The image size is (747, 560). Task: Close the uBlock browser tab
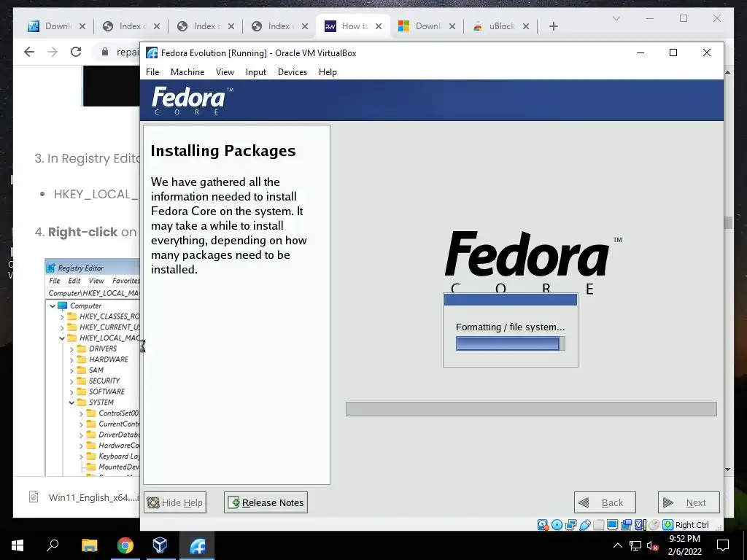coord(526,26)
